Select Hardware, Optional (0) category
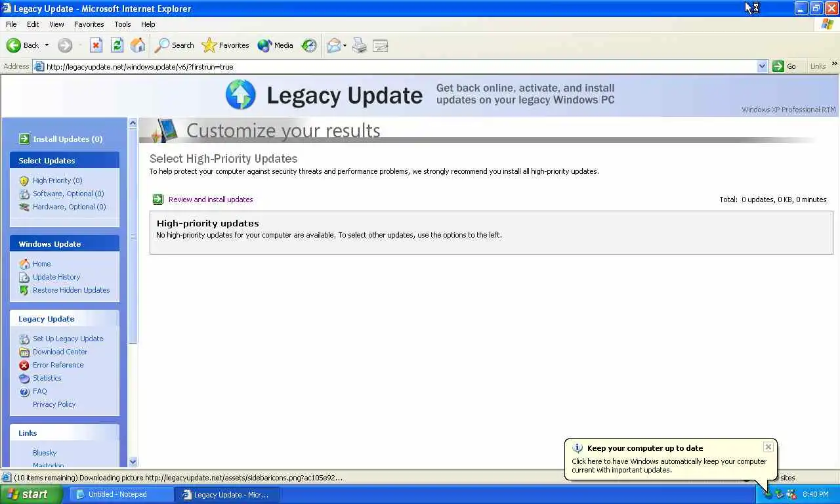 point(69,207)
